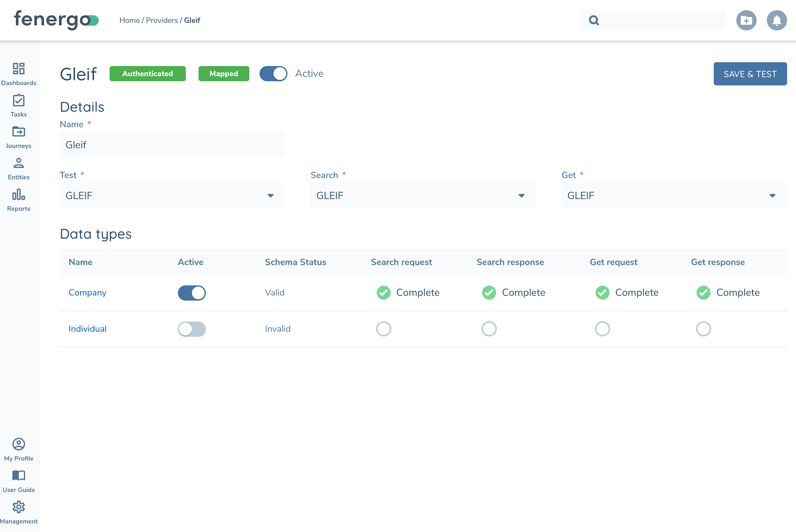This screenshot has width=796, height=532.
Task: Go to Tasks in sidebar
Action: (x=19, y=101)
